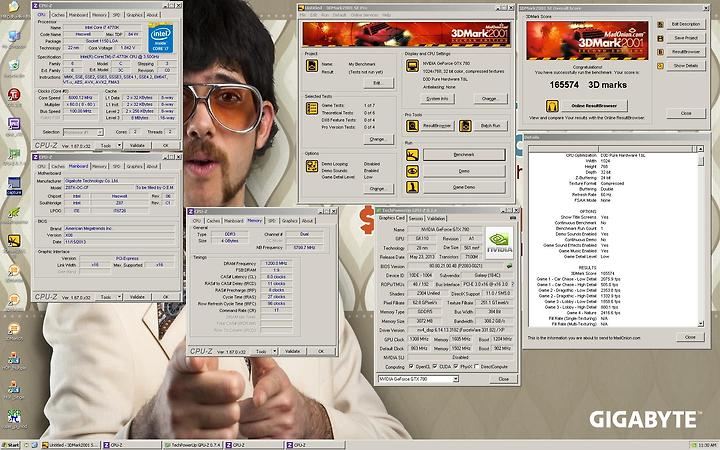Click the Benchmark run button

coord(464,155)
